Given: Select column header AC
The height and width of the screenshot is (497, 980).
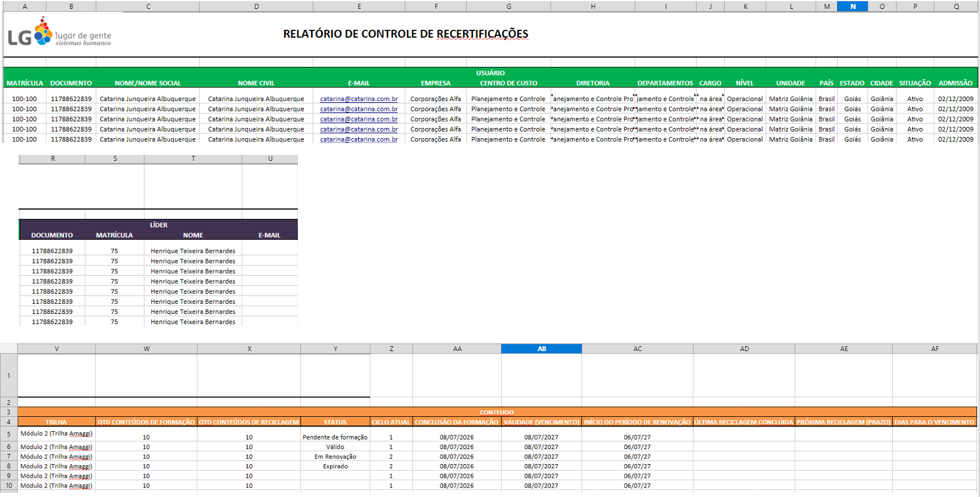Looking at the screenshot, I should [x=637, y=349].
